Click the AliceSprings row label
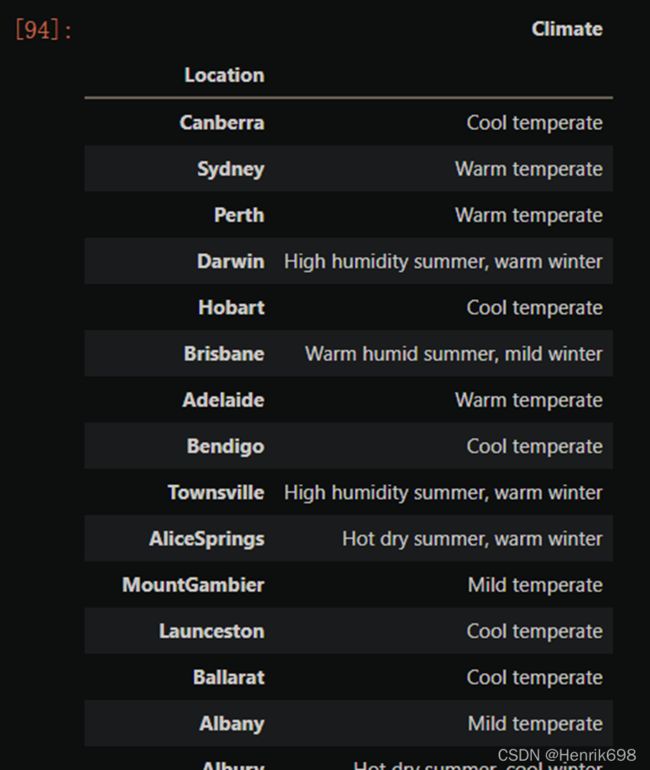This screenshot has width=650, height=770. click(207, 539)
